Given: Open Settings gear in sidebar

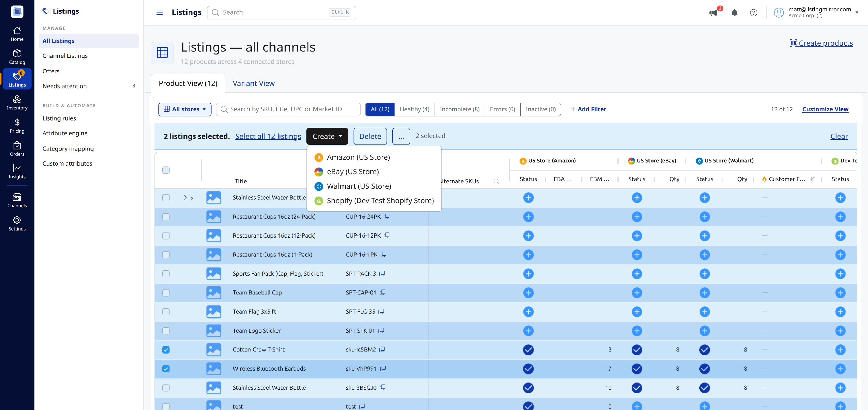Looking at the screenshot, I should 17,224.
